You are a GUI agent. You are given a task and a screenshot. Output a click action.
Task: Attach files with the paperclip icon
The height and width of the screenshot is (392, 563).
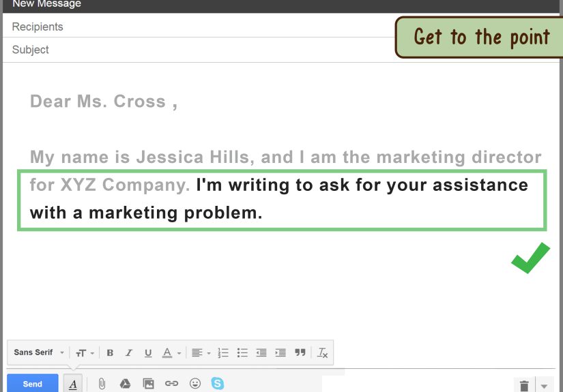(102, 384)
